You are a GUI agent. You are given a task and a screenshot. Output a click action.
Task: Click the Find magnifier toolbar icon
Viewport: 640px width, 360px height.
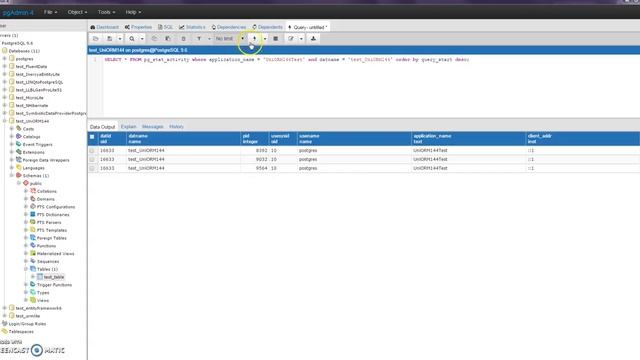tap(132, 39)
